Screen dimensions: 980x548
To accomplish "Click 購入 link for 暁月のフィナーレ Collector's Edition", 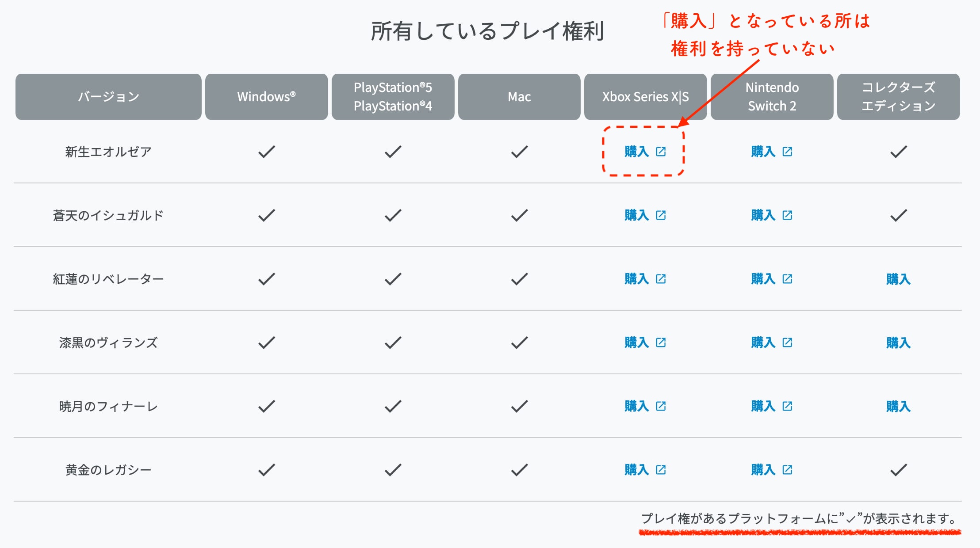I will point(898,406).
